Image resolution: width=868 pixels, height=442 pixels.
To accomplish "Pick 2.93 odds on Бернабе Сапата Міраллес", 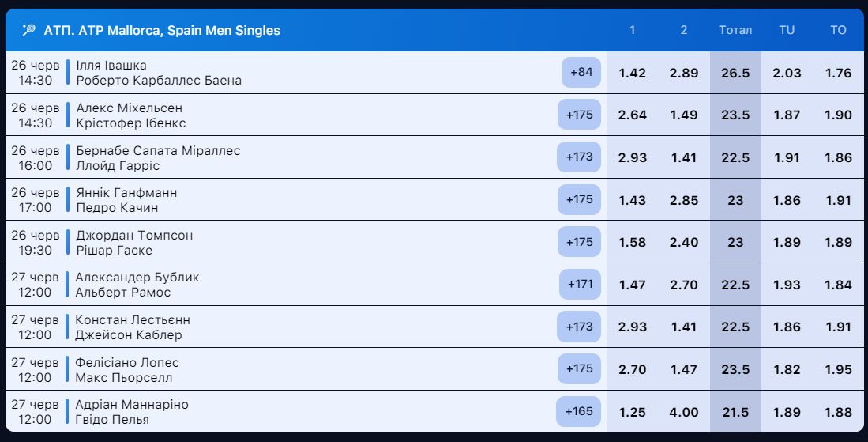I will [632, 157].
